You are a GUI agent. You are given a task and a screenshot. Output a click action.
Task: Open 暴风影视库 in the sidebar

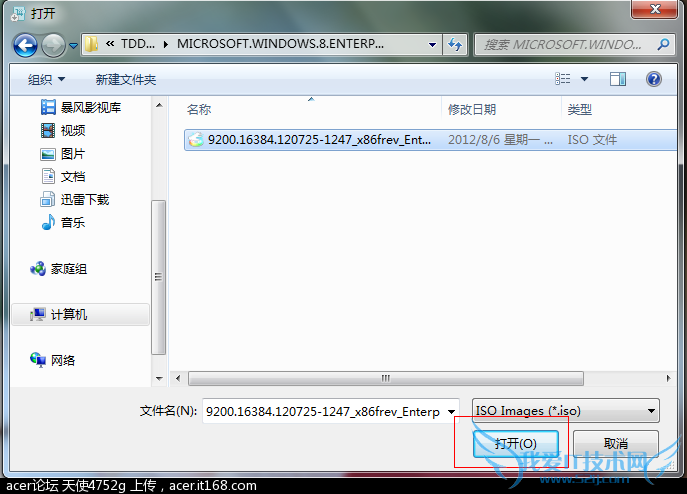[x=91, y=107]
